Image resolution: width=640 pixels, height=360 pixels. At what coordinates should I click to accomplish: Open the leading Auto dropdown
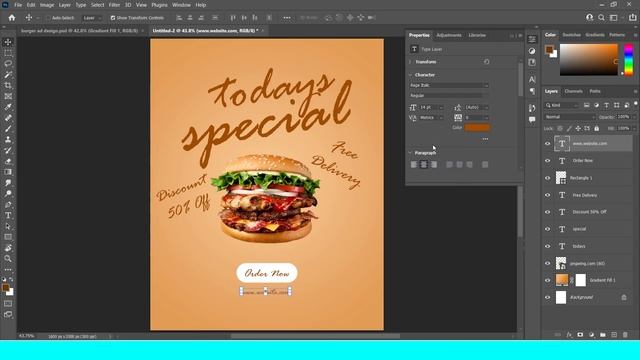(476, 107)
